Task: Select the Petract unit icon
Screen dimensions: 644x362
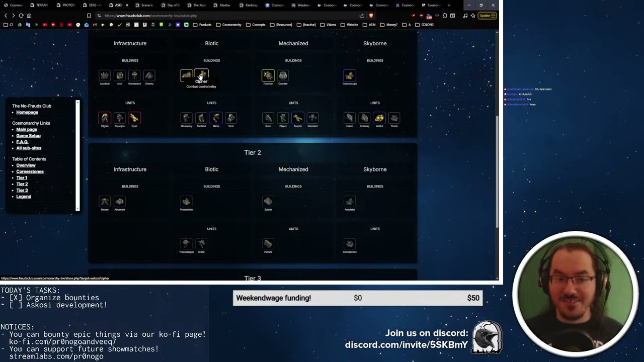Action: point(268,244)
